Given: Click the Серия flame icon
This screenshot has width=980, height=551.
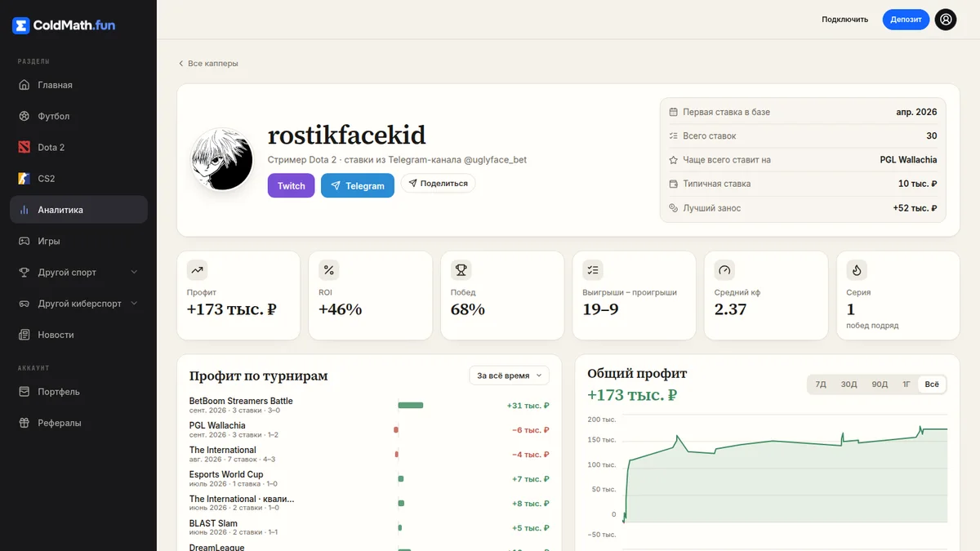Looking at the screenshot, I should 857,269.
